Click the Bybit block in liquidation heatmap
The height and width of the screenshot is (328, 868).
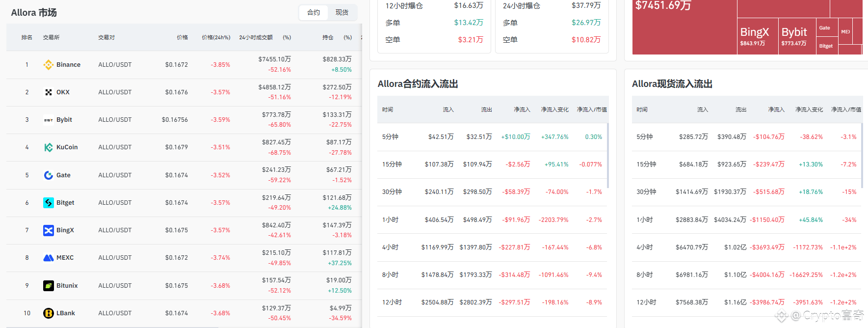[x=797, y=36]
